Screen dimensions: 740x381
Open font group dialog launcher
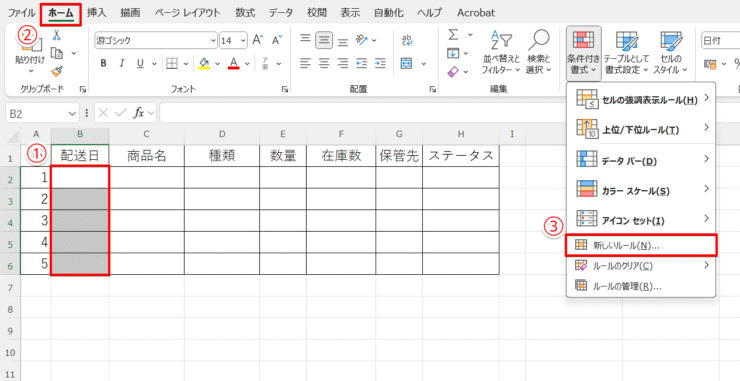[285, 89]
